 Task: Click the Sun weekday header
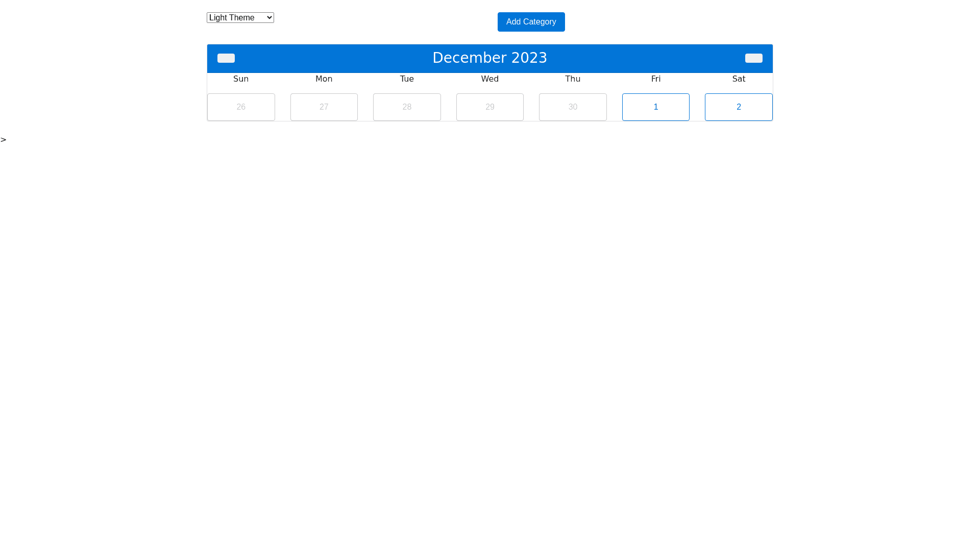(241, 79)
